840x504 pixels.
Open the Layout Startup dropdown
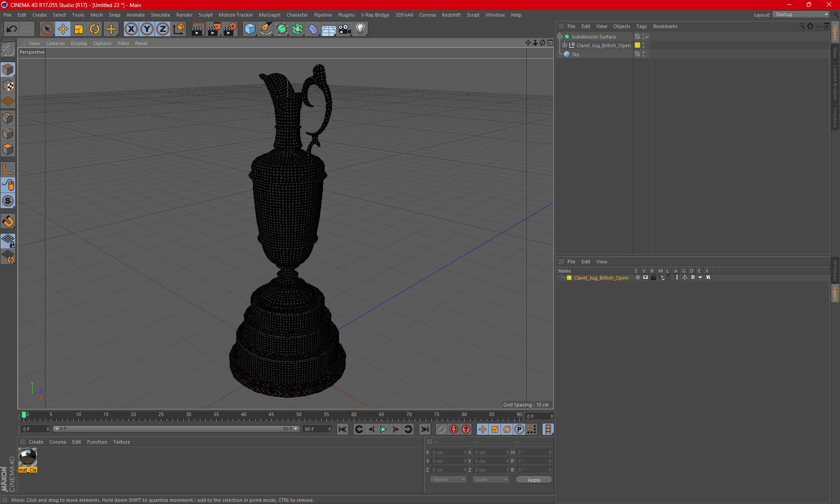(x=801, y=14)
